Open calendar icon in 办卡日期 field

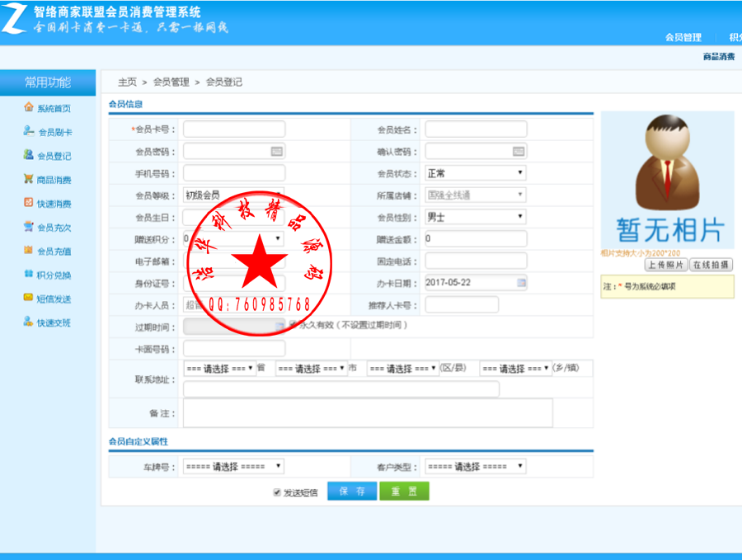(521, 283)
